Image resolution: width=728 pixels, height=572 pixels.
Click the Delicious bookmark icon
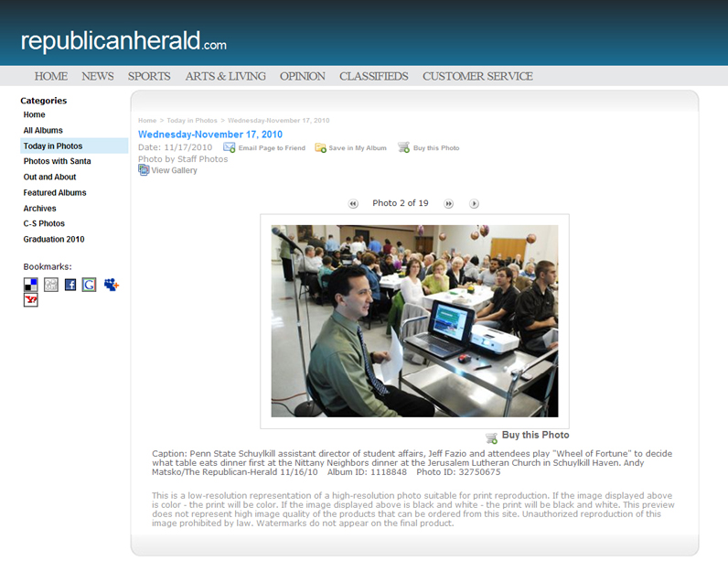pyautogui.click(x=31, y=285)
